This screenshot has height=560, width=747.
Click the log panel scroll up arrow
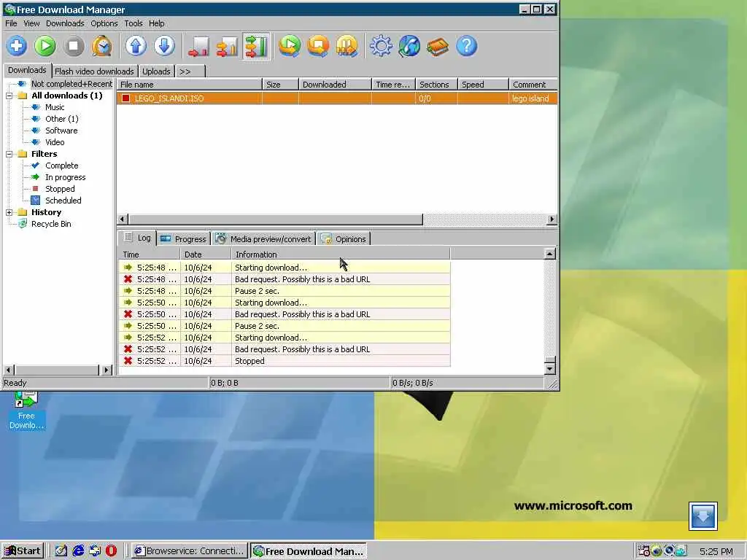550,254
